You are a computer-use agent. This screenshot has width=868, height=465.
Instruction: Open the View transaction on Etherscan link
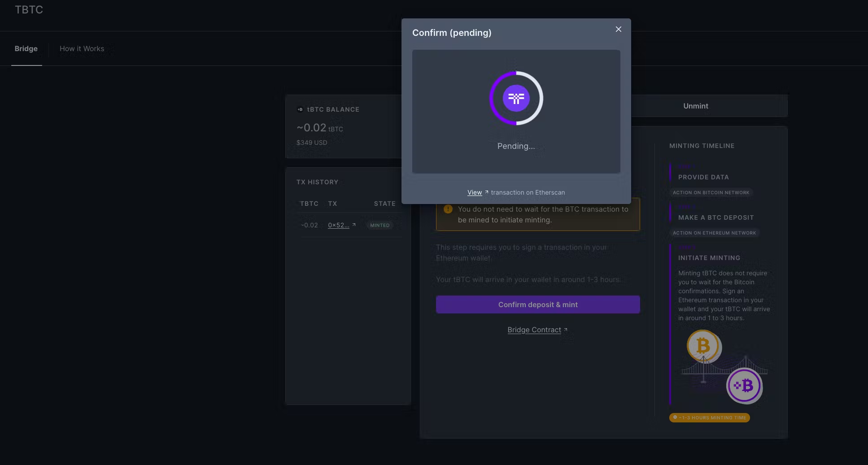click(474, 192)
